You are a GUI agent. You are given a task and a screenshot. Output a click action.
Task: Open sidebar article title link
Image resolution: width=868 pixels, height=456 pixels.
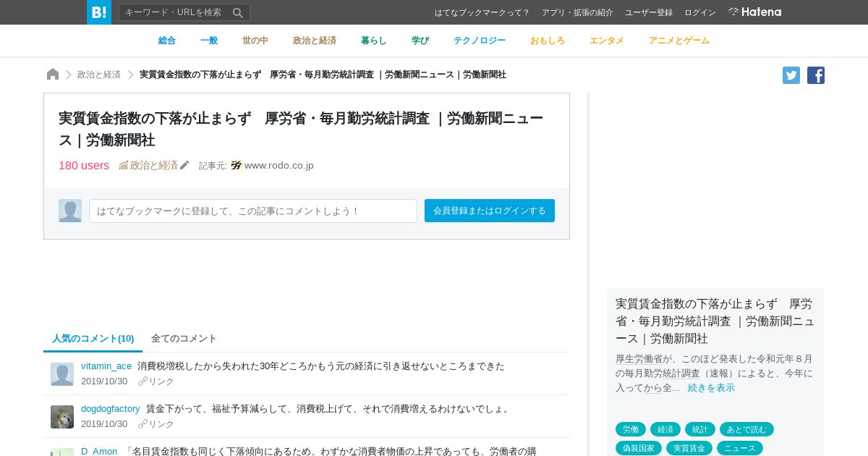(715, 321)
